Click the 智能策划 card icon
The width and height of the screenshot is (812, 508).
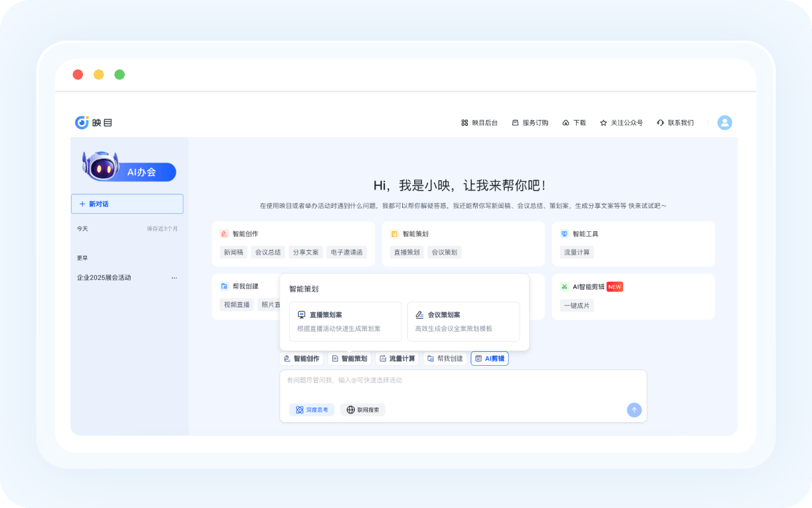(394, 234)
